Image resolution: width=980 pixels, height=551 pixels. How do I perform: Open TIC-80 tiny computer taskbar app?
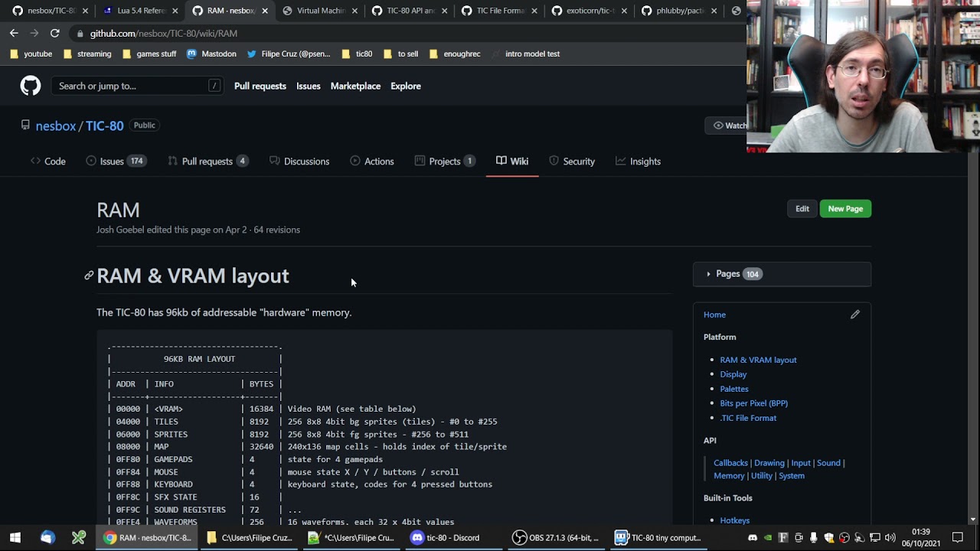click(x=658, y=537)
